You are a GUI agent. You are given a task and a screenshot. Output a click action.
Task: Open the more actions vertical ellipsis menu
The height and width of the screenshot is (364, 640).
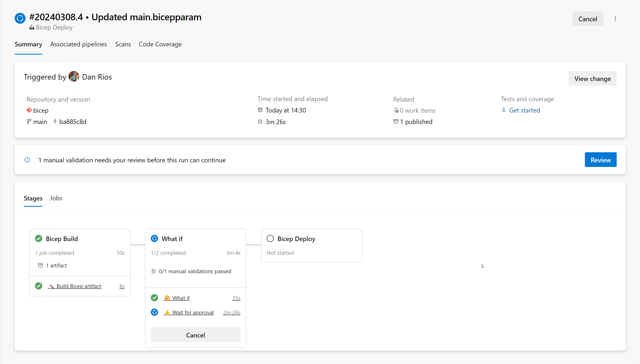(615, 19)
